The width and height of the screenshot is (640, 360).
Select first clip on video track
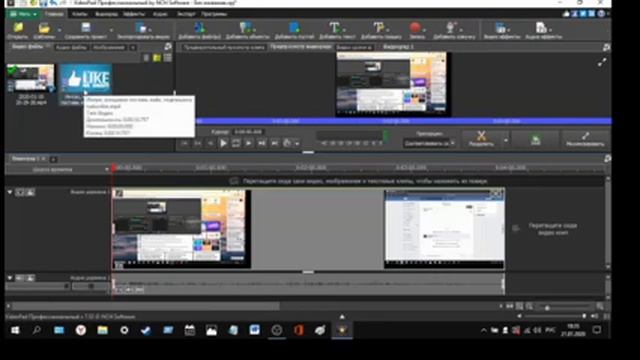181,229
